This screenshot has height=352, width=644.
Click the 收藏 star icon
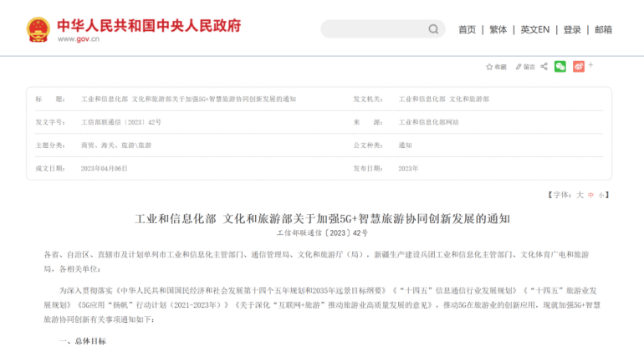click(x=489, y=66)
